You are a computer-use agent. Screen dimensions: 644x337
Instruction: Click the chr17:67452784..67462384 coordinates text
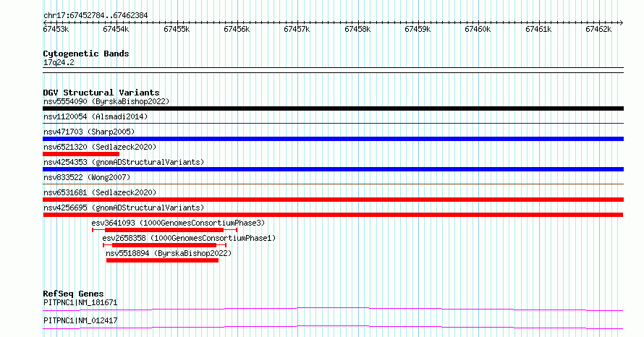tap(96, 16)
